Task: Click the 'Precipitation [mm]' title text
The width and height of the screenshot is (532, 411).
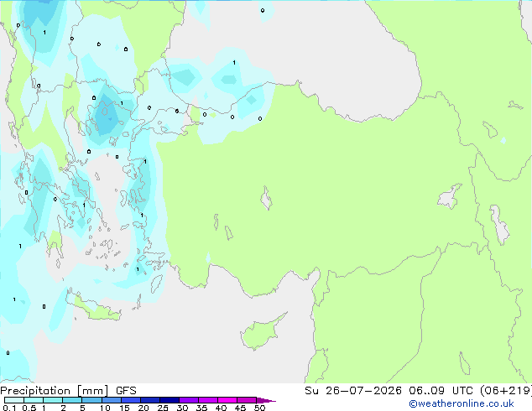Action: (55, 391)
